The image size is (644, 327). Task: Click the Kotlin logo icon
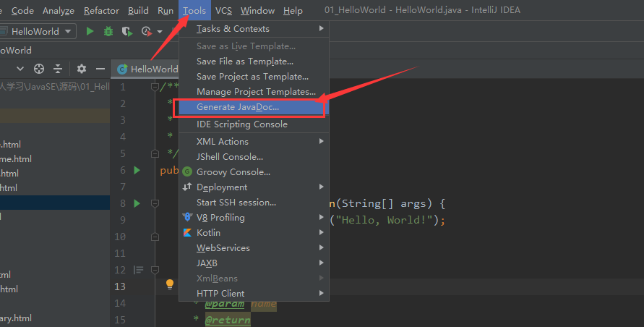click(187, 233)
